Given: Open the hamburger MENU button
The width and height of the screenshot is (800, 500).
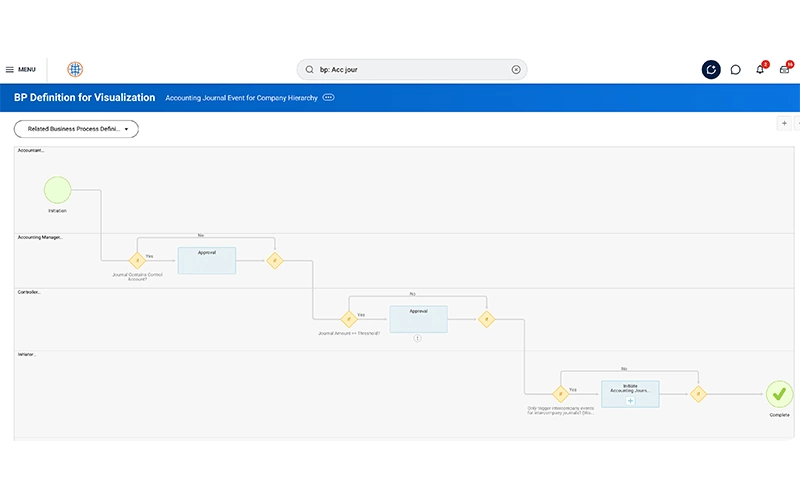Looking at the screenshot, I should point(20,69).
